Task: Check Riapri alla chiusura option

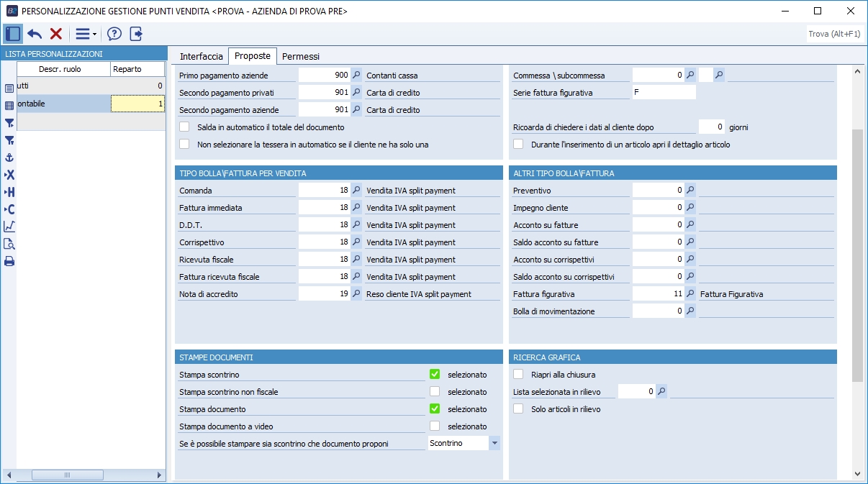Action: click(518, 375)
